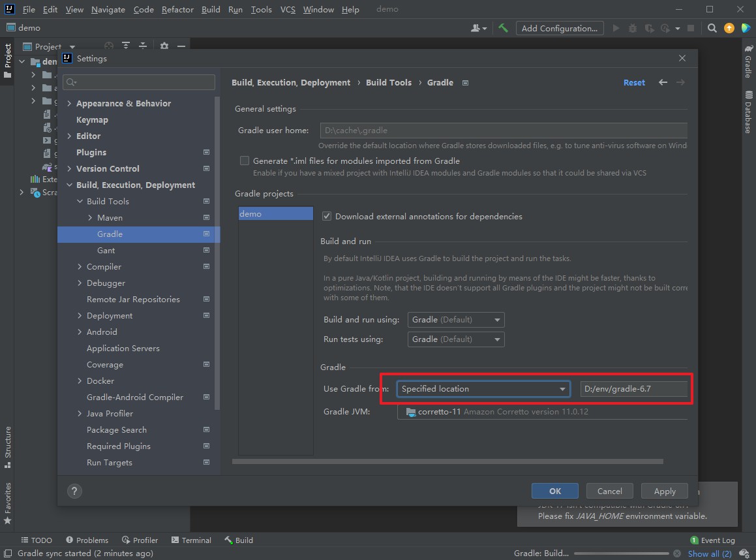
Task: Click the Project tool window sidebar tab
Action: [x=7, y=60]
